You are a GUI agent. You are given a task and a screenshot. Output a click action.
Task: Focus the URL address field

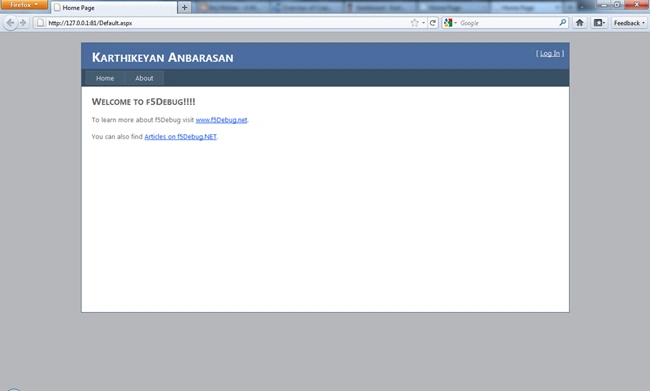(227, 23)
